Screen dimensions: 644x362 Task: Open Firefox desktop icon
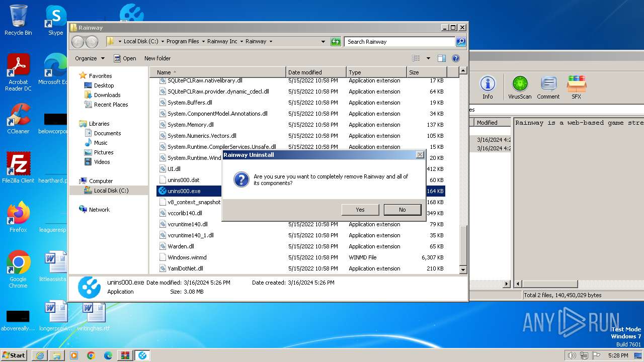18,217
